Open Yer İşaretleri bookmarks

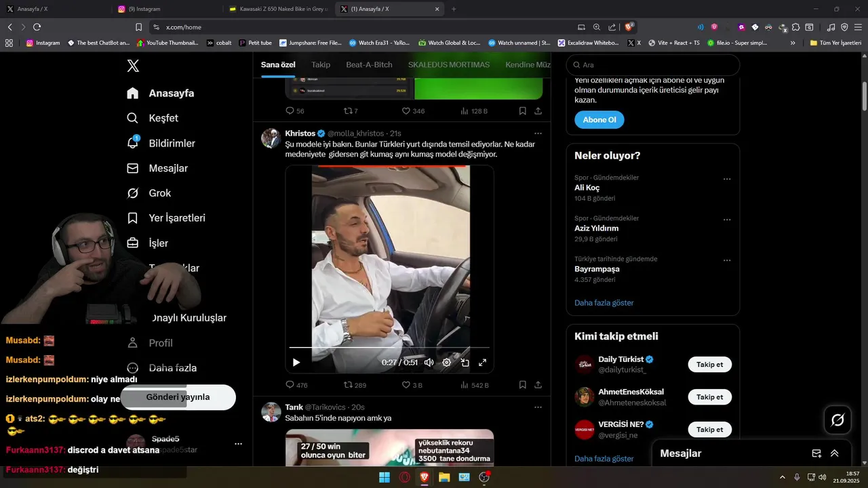click(x=166, y=218)
